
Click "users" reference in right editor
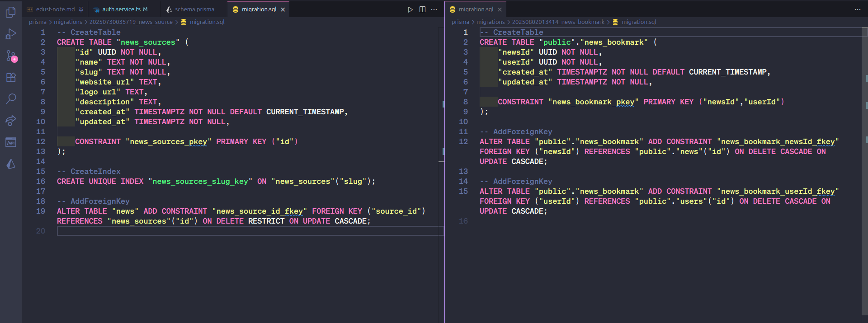692,201
